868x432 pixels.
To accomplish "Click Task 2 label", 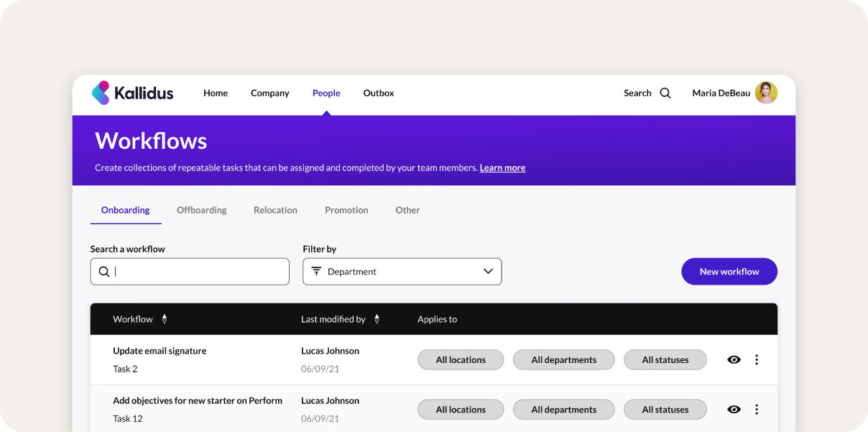I will (x=125, y=369).
